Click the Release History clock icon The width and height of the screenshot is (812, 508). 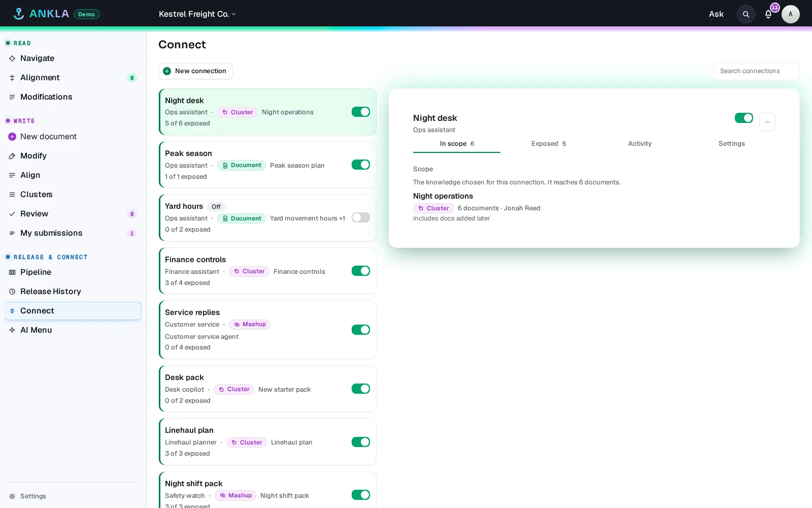(12, 292)
